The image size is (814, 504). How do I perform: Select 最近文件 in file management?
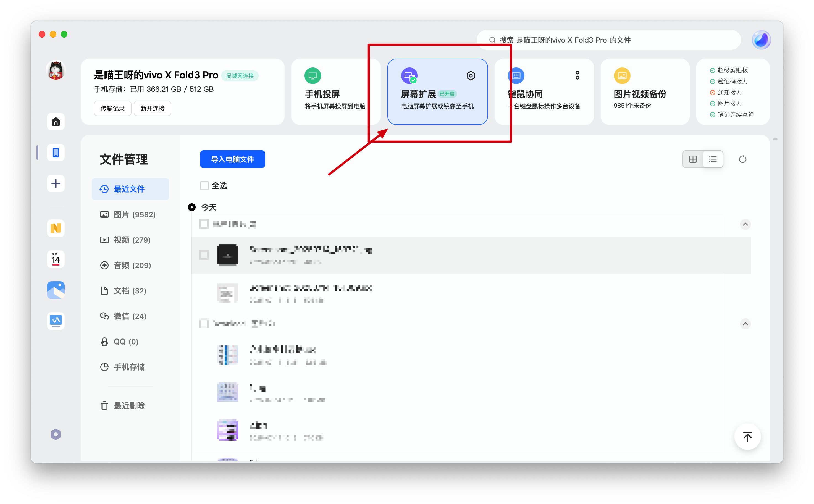[130, 189]
